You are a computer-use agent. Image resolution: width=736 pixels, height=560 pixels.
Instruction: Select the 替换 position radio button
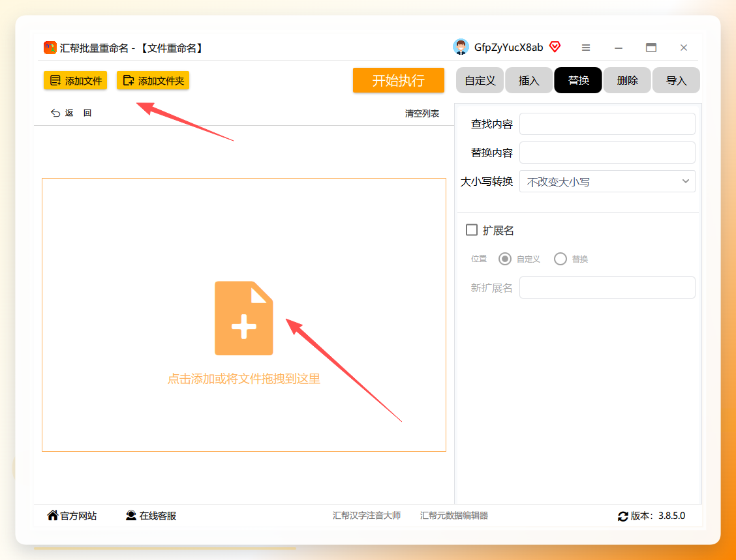point(560,259)
